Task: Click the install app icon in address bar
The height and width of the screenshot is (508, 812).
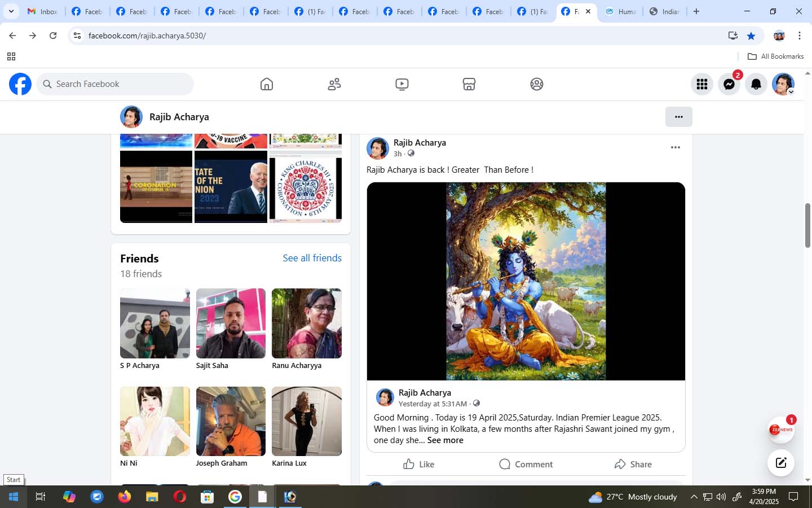Action: coord(733,36)
